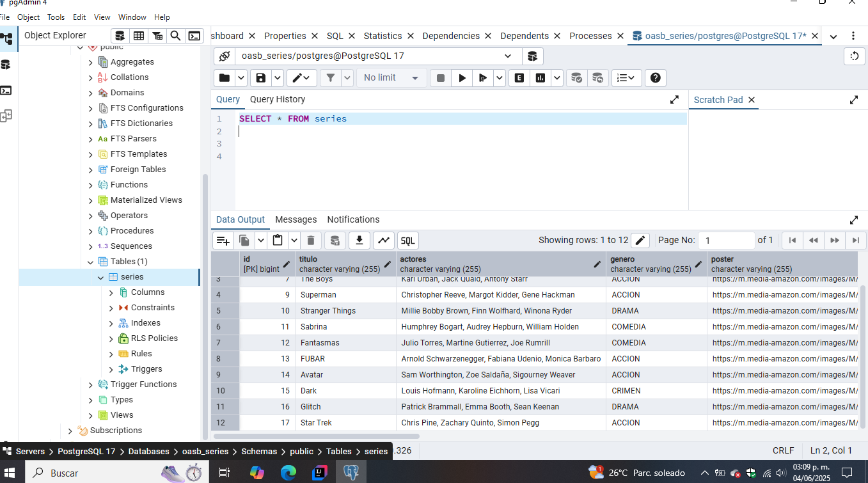Image resolution: width=868 pixels, height=483 pixels.
Task: Switch to the Statistics tab
Action: (383, 36)
